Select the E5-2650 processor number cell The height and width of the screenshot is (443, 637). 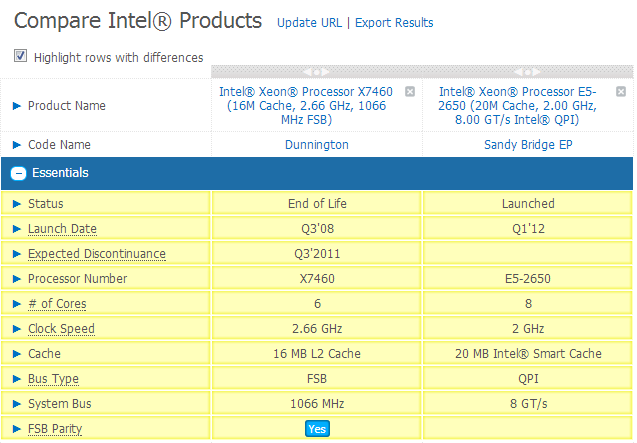528,278
